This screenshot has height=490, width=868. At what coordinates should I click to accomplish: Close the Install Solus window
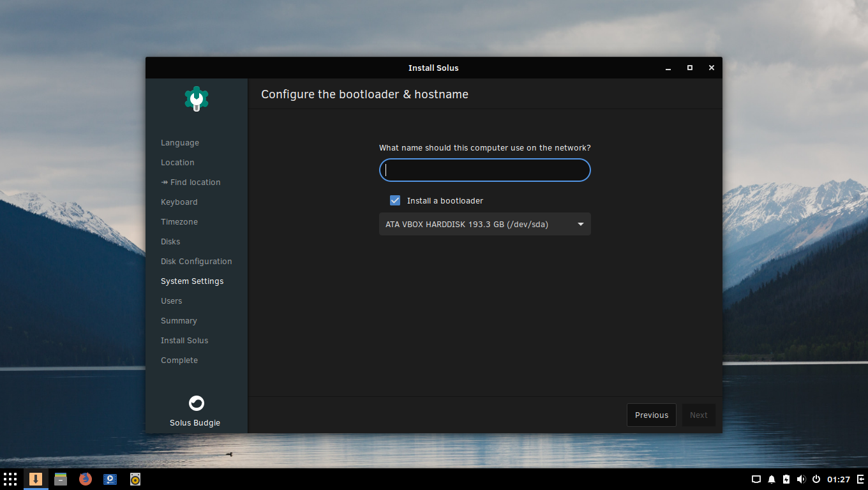tap(712, 68)
